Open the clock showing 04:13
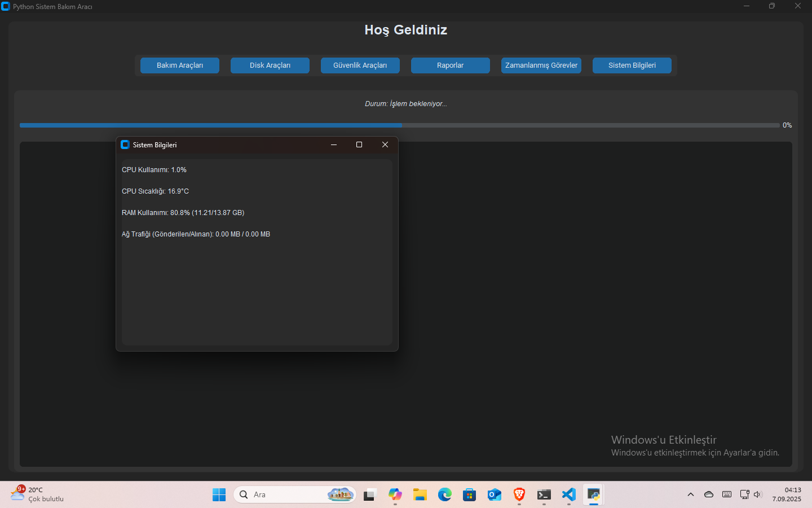This screenshot has width=812, height=508. (x=787, y=494)
